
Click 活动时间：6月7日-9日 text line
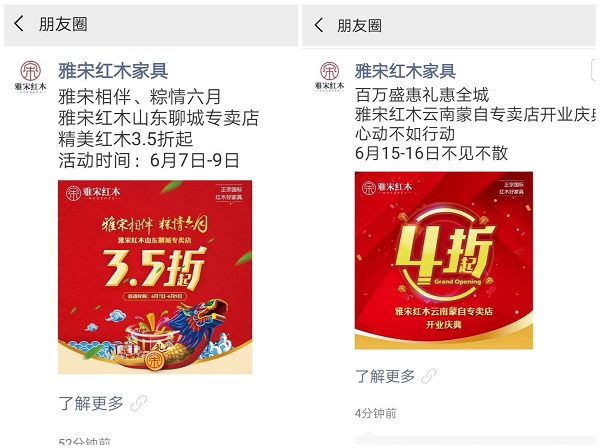pyautogui.click(x=149, y=160)
